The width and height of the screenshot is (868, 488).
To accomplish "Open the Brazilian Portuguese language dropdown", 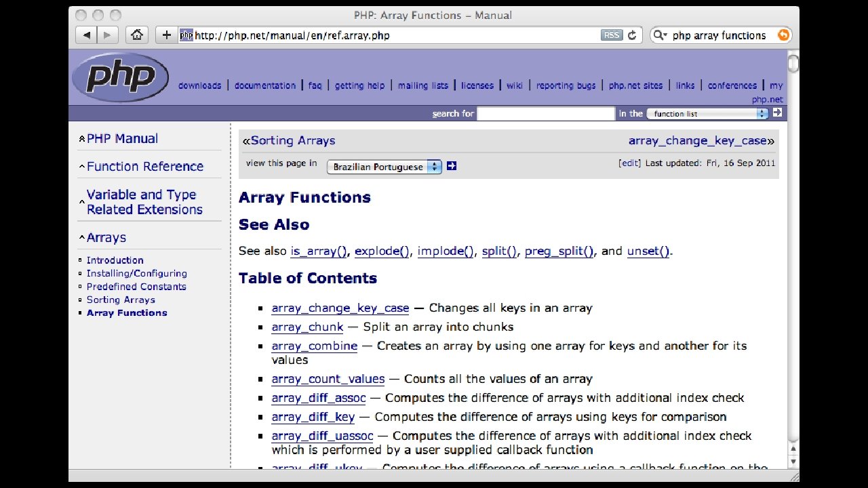I will 384,166.
